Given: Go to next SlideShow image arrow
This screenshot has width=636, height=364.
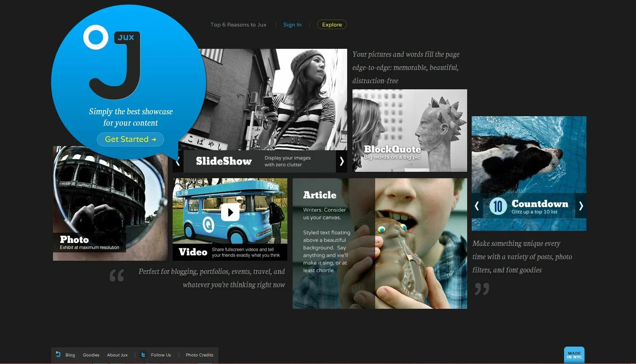Looking at the screenshot, I should 341,161.
